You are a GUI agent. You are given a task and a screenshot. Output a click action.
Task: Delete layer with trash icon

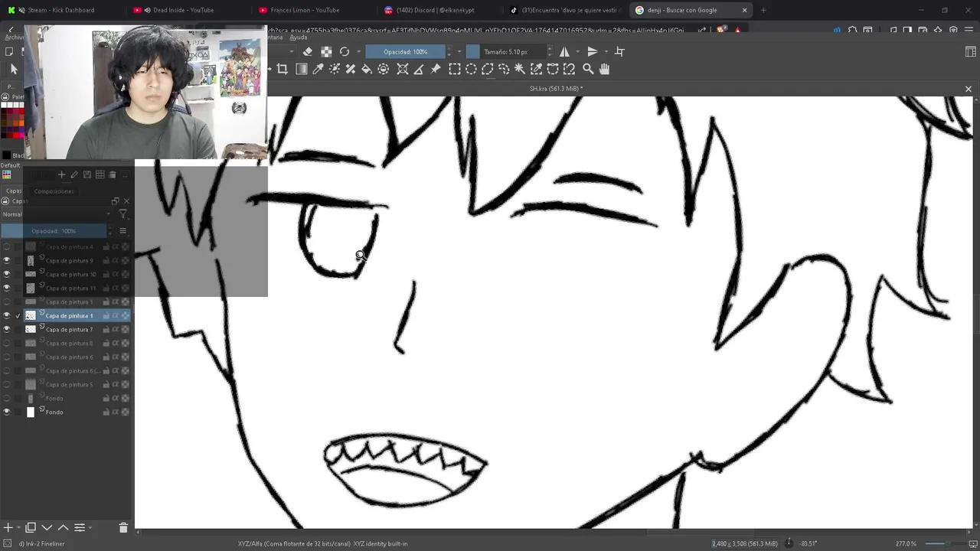click(x=123, y=527)
